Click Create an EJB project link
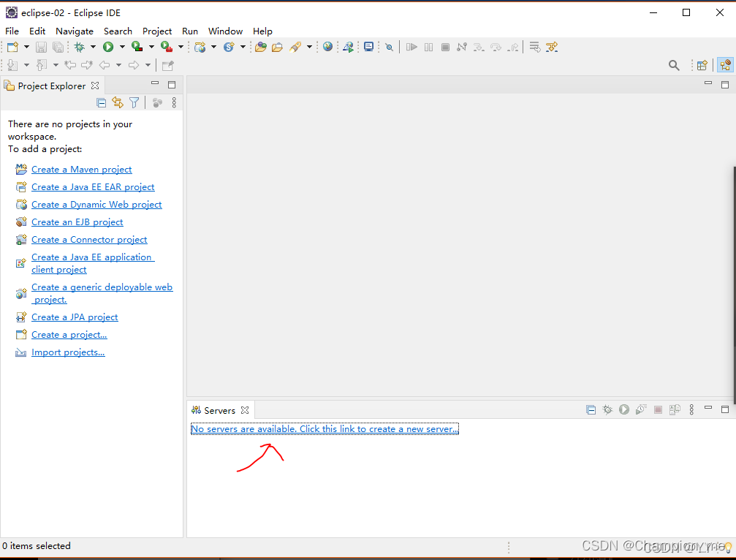 [77, 222]
